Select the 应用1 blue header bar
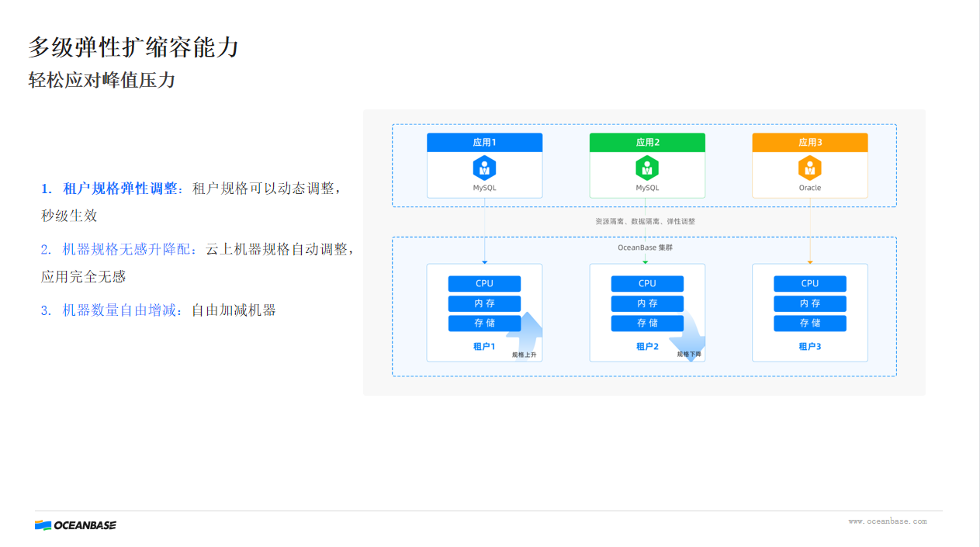 pyautogui.click(x=484, y=142)
